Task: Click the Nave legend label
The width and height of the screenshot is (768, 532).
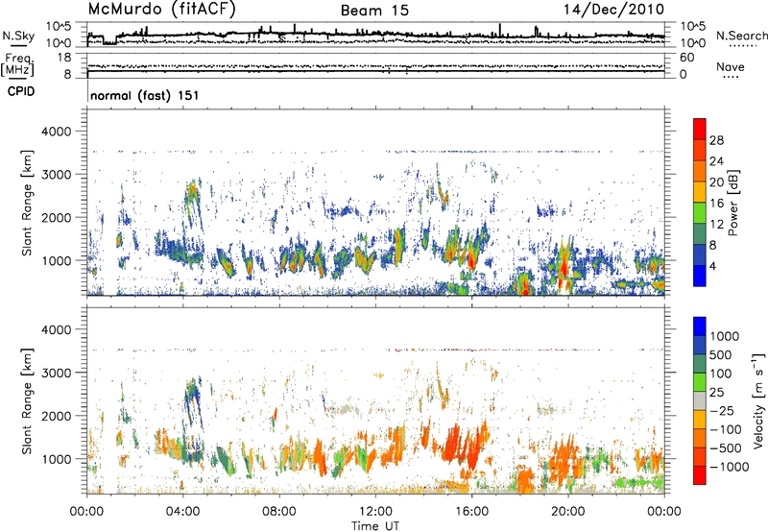Action: pyautogui.click(x=731, y=67)
